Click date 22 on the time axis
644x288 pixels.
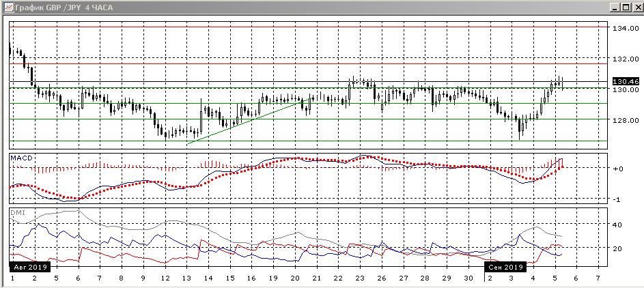tap(338, 278)
